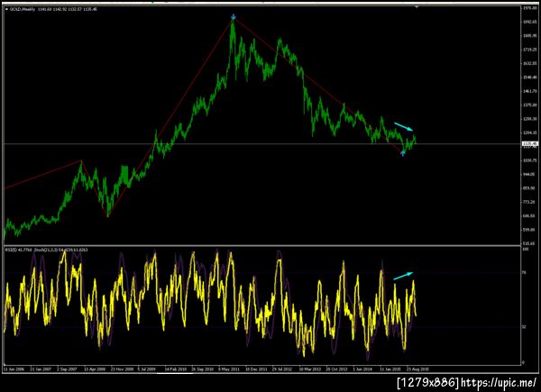This screenshot has width=541, height=392.
Task: Select the chart shift marker on top edge
Action: click(x=417, y=6)
